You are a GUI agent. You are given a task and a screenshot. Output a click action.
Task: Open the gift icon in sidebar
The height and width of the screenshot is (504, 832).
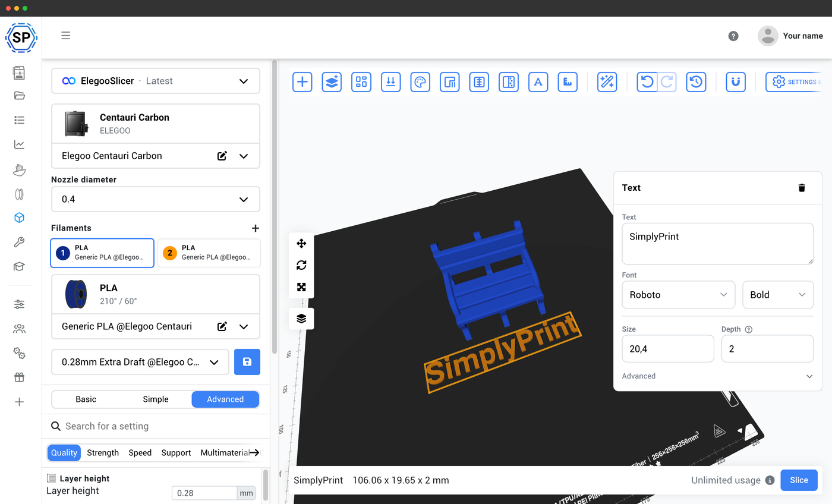click(19, 377)
